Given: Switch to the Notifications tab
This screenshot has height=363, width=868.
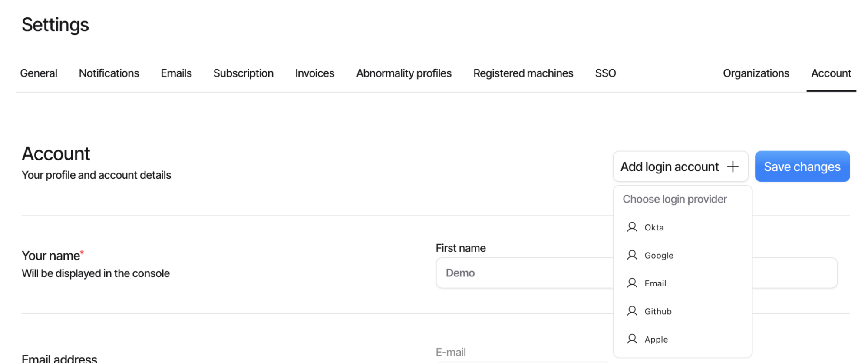Looking at the screenshot, I should click(x=109, y=73).
